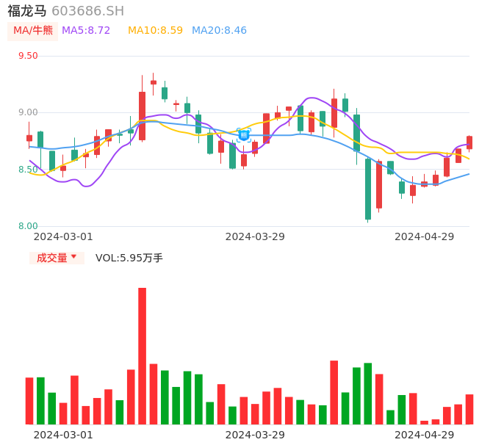Click the 9.50 price axis label
The height and width of the screenshot is (445, 504).
(27, 56)
